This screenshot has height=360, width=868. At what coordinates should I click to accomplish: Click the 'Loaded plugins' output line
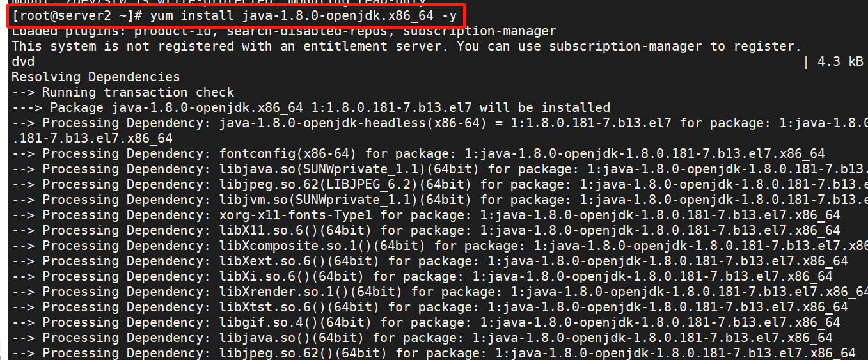(284, 31)
